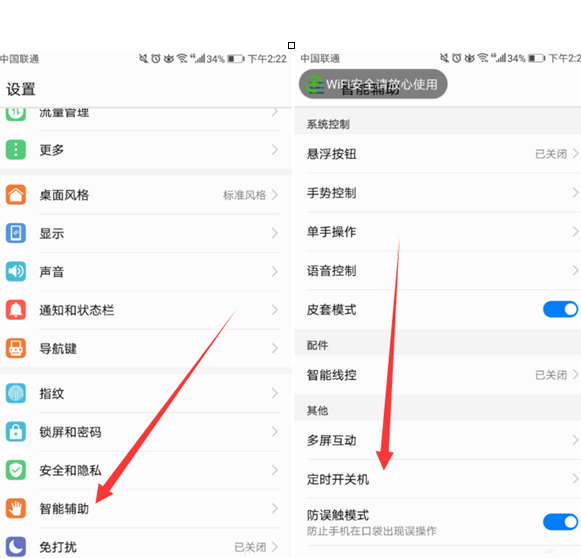Tap the green 安全和隐私 shield icon
Screen dimensions: 581x558
pyautogui.click(x=16, y=470)
